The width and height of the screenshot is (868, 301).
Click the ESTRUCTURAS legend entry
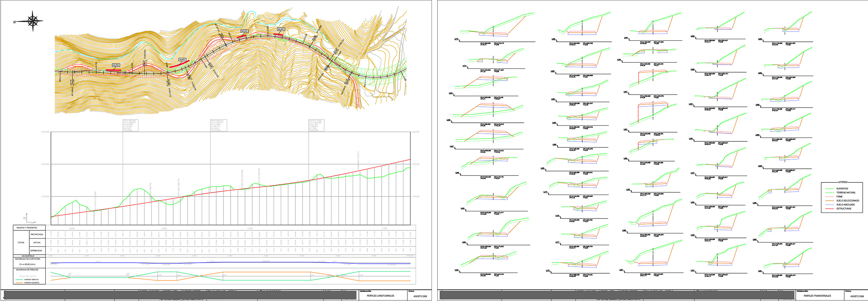tap(844, 209)
